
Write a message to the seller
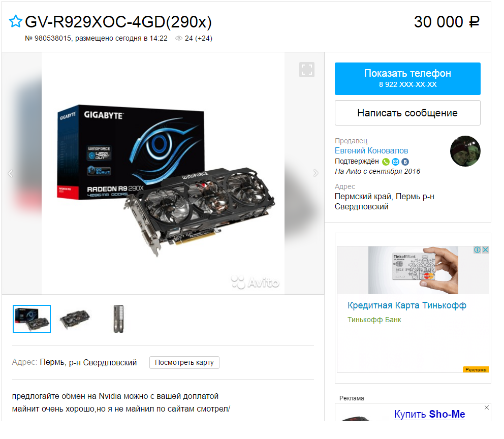(407, 113)
